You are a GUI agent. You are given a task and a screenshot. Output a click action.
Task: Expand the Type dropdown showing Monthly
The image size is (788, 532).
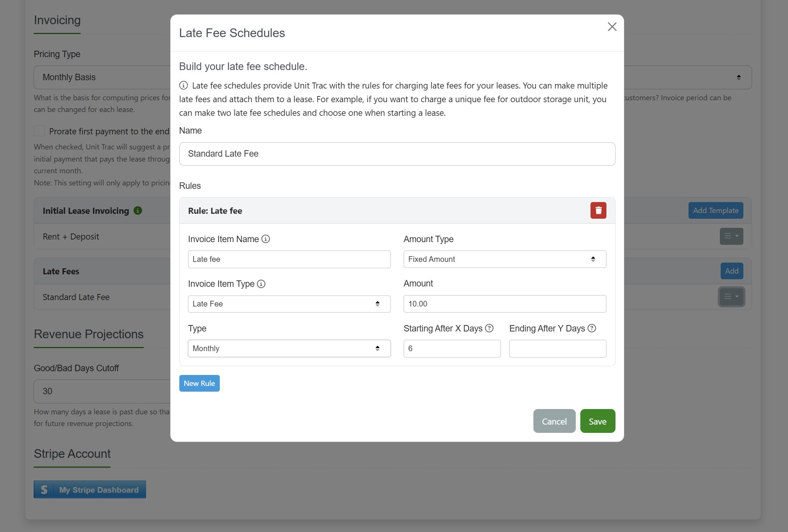pyautogui.click(x=289, y=348)
